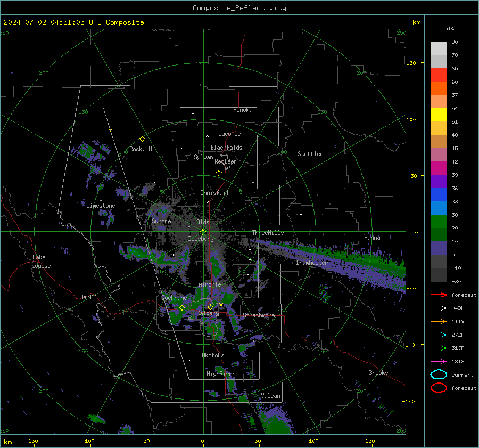Click the white plus marker north of Drumheller
The image size is (479, 448).
301,214
